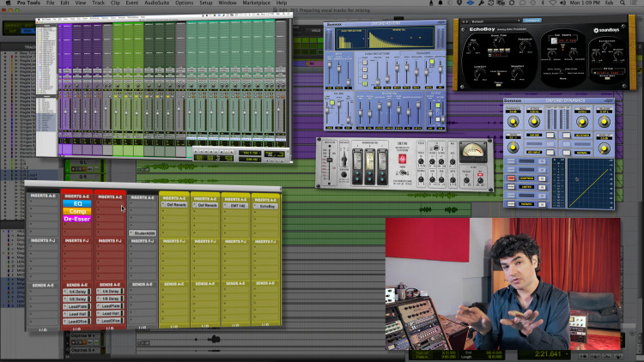Open the EchoBoy insert on the last yellow channel
This screenshot has height=362, width=644.
coord(267,207)
